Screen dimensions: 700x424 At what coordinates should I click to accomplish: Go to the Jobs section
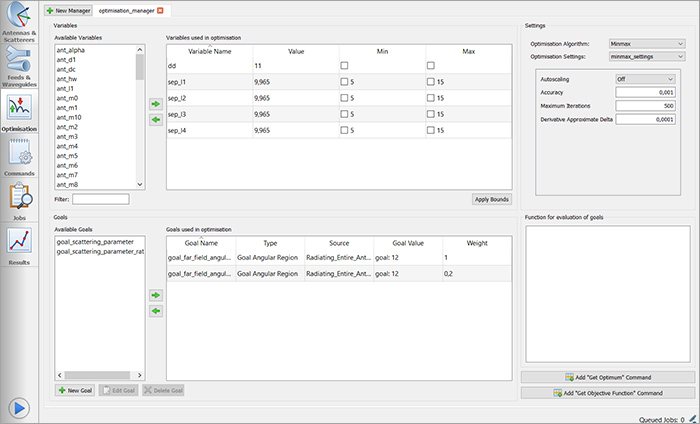click(20, 200)
